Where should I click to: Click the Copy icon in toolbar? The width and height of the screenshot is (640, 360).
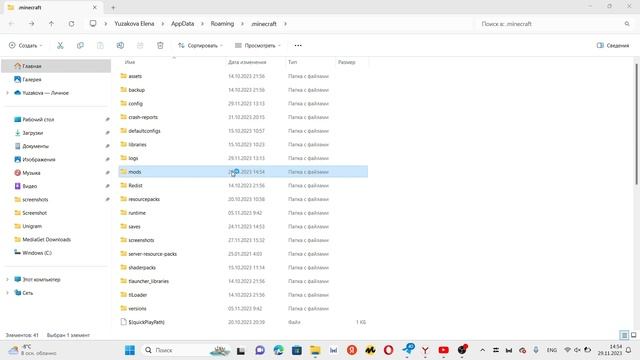click(80, 45)
